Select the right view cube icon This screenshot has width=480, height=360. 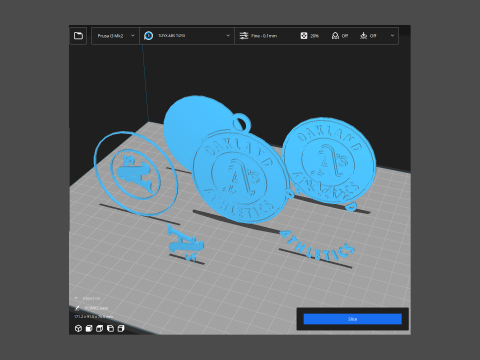(x=121, y=329)
